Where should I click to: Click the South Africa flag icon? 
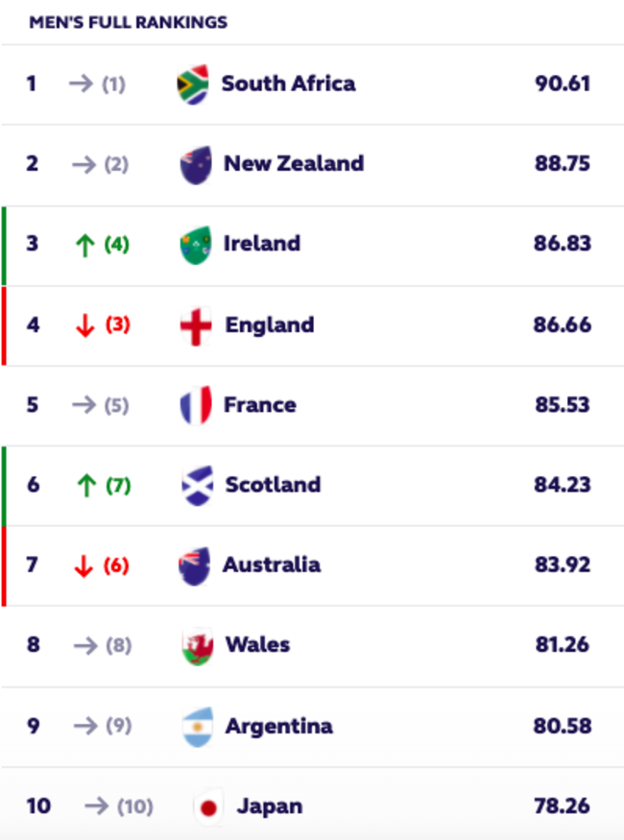(x=194, y=84)
